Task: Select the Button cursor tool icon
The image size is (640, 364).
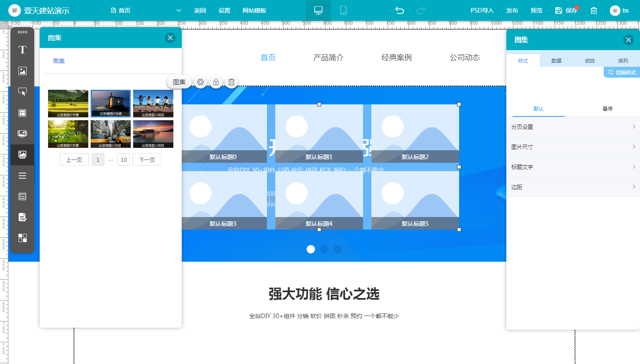Action: click(23, 92)
